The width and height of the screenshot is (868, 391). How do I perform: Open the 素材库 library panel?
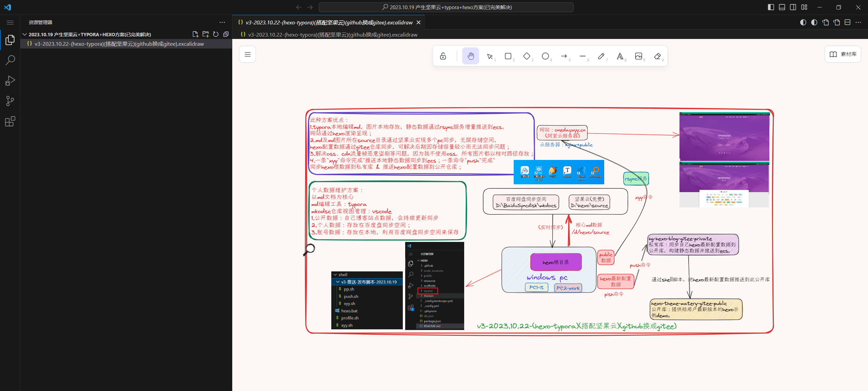pyautogui.click(x=843, y=54)
